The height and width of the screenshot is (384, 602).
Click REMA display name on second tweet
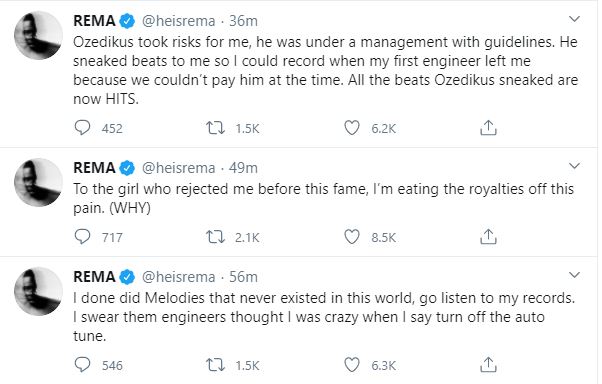tap(94, 168)
